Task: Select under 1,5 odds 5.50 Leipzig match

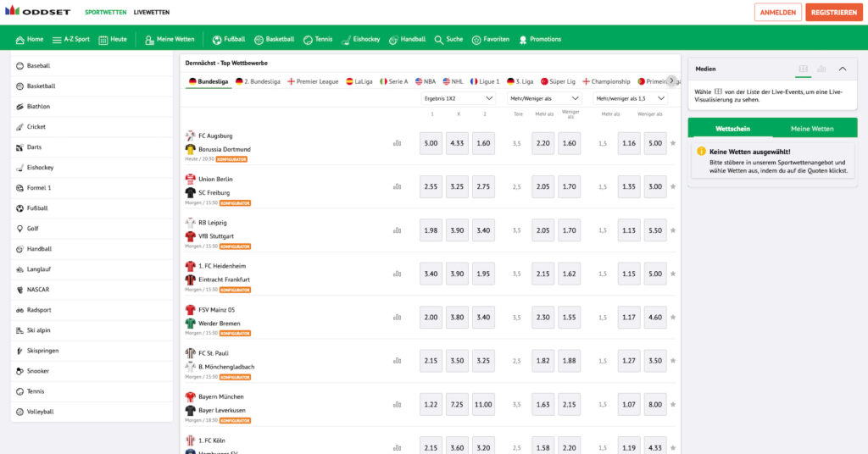Action: click(655, 230)
